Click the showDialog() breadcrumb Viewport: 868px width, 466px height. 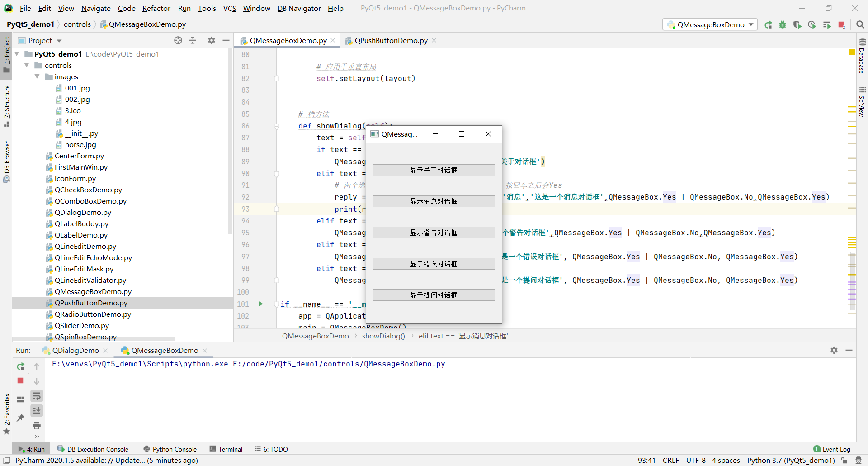pyautogui.click(x=383, y=336)
